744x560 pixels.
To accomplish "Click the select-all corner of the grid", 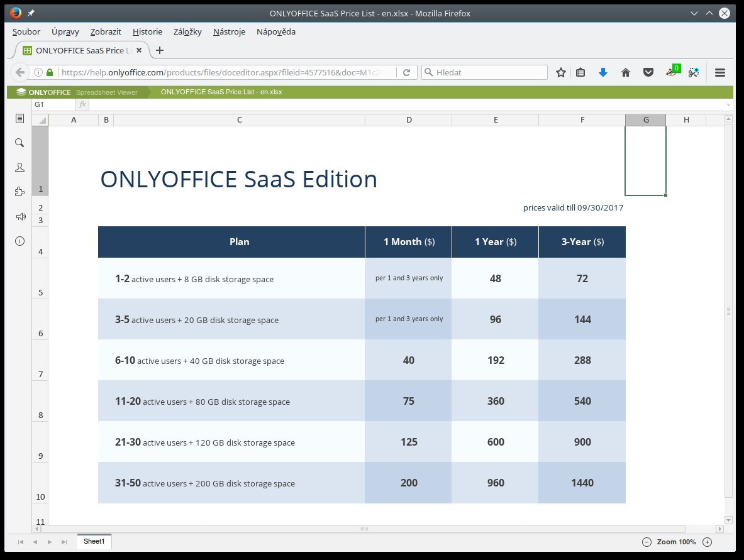I will (40, 120).
